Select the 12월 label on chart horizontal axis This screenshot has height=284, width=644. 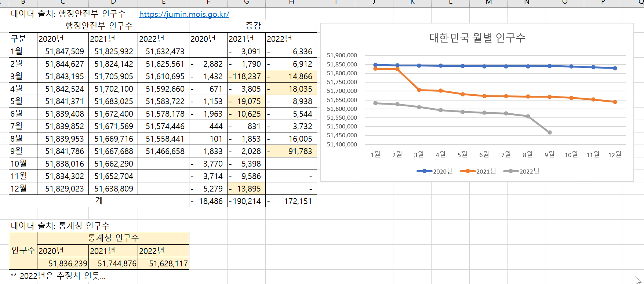[615, 155]
